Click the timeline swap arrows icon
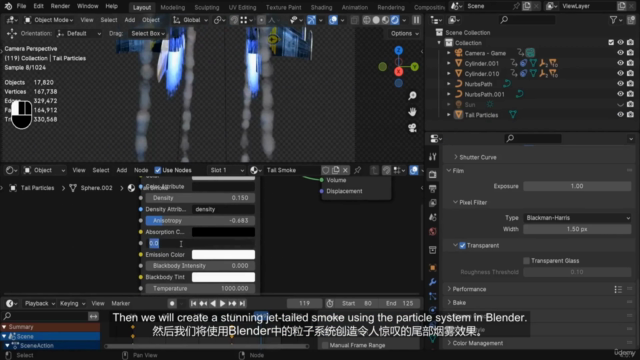The width and height of the screenshot is (640, 360). tap(93, 316)
